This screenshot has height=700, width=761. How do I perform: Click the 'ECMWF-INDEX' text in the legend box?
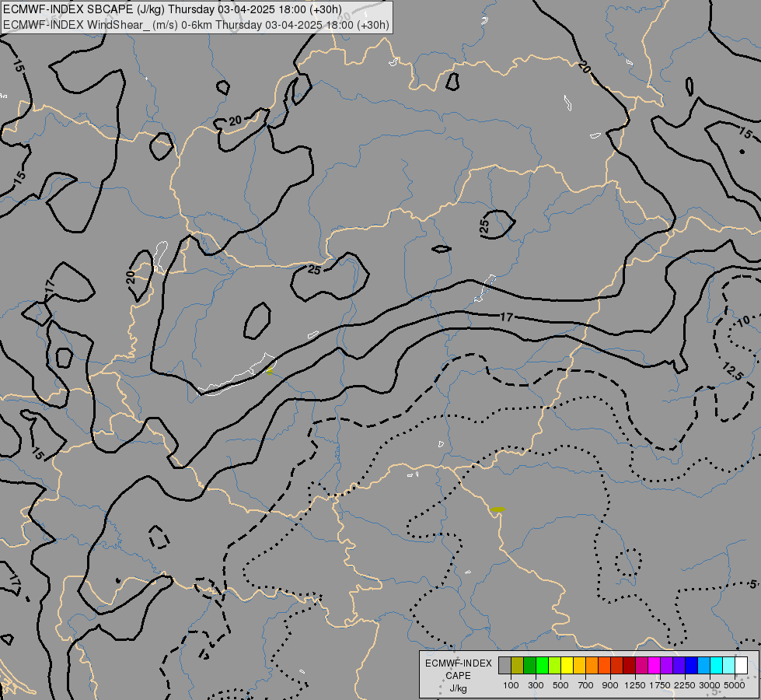click(x=458, y=663)
